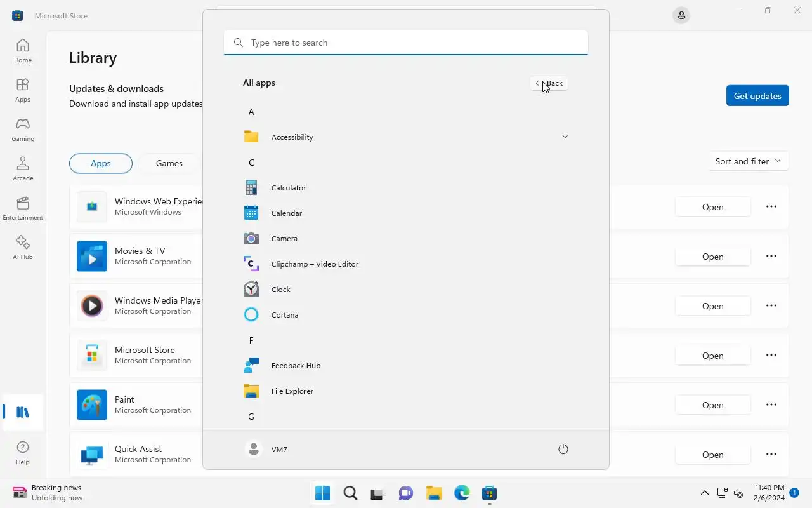Open VM7 user account menu
Screen dimensions: 812x508
(x=266, y=449)
